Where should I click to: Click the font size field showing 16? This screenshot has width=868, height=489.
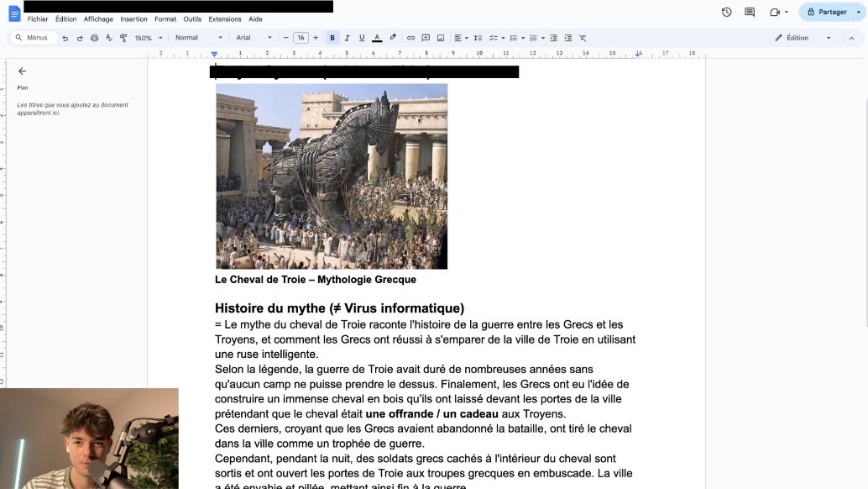pos(301,38)
